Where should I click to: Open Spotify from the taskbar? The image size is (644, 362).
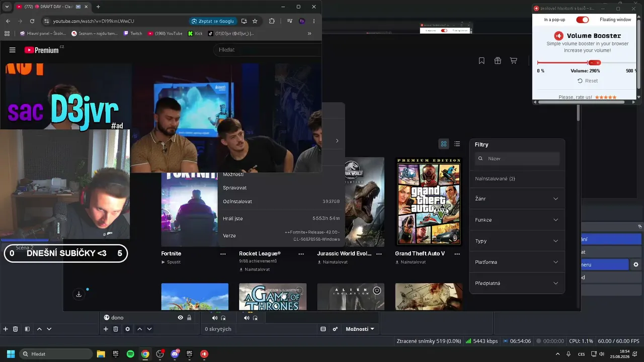click(130, 354)
